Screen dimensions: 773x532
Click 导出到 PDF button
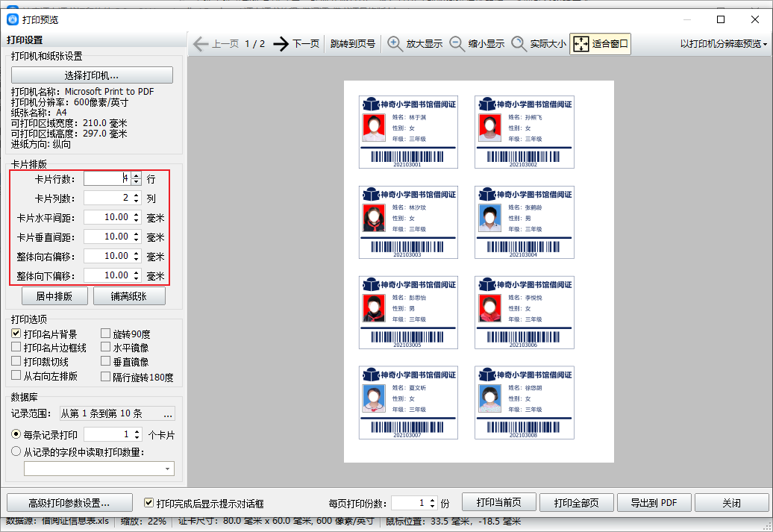pyautogui.click(x=654, y=502)
